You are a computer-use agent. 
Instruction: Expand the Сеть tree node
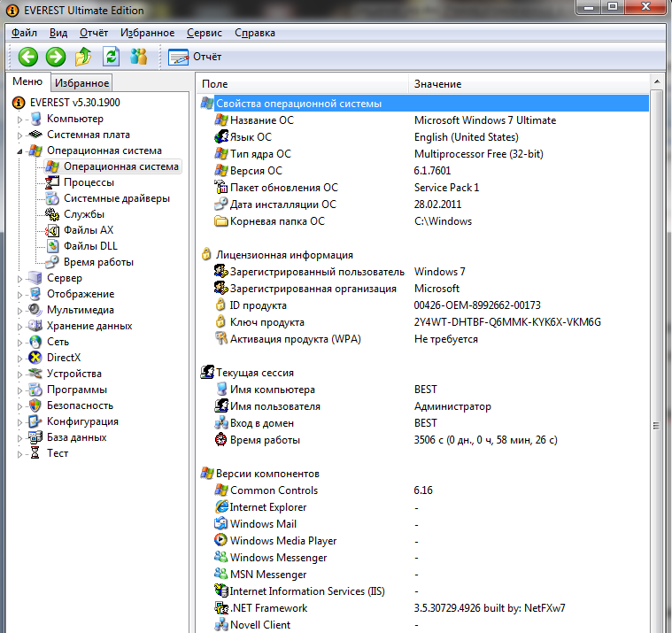click(19, 343)
